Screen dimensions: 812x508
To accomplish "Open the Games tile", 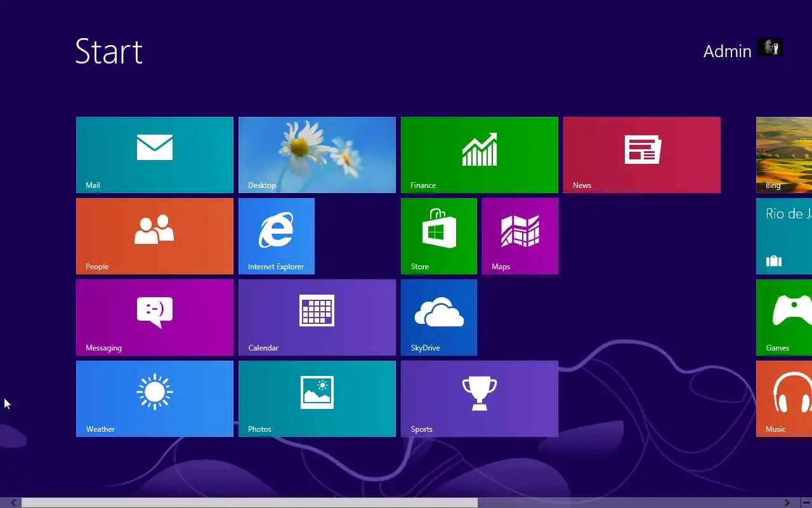I will (x=784, y=317).
